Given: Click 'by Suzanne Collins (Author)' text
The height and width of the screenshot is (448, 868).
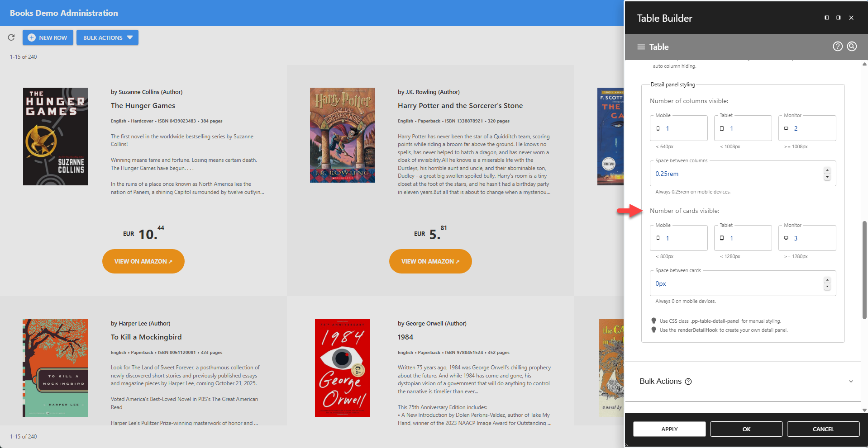Looking at the screenshot, I should (x=147, y=92).
